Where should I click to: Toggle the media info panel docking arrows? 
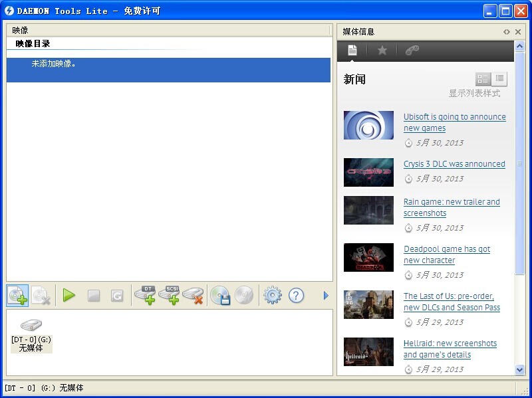click(x=507, y=31)
